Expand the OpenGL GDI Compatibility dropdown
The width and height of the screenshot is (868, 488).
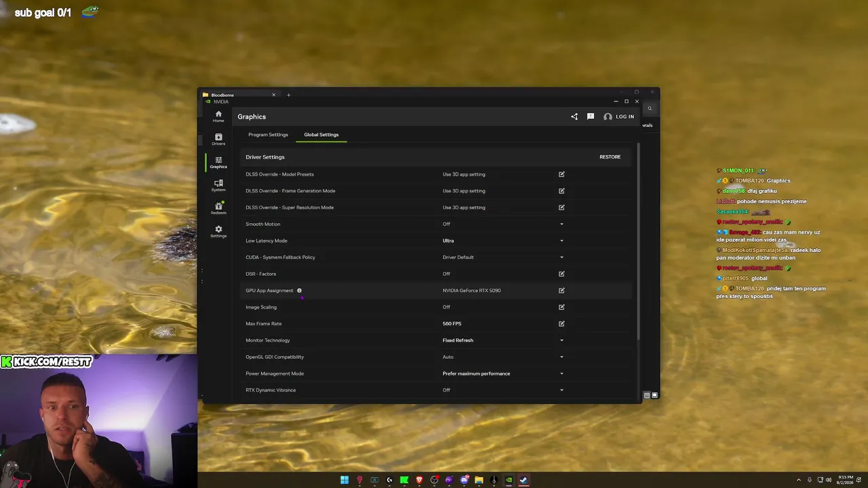[561, 357]
